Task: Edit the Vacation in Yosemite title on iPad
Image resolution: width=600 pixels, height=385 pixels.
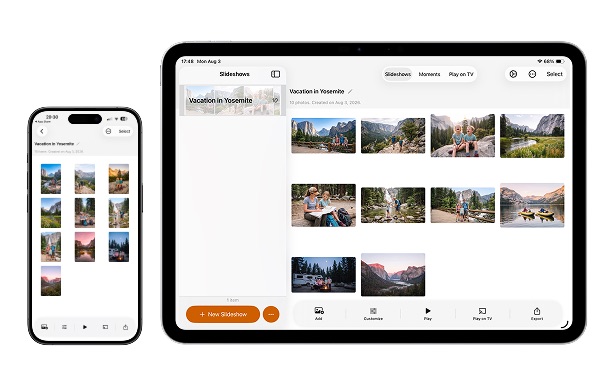Action: tap(350, 91)
